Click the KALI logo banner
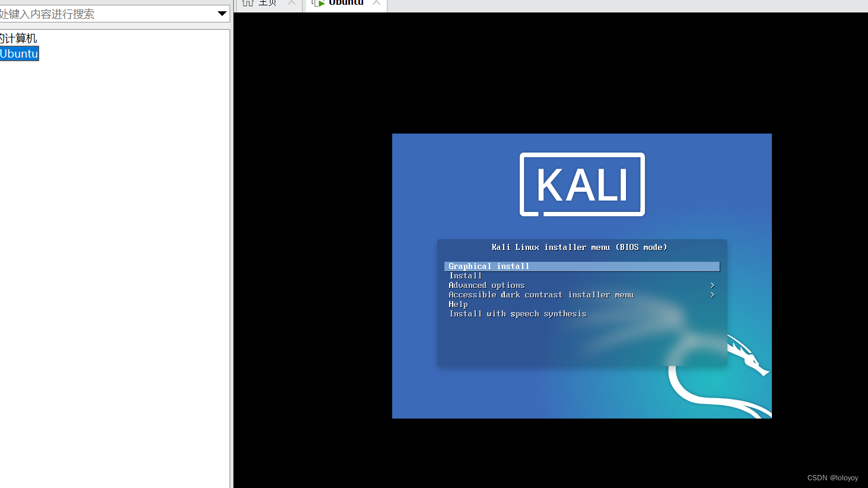 (581, 184)
